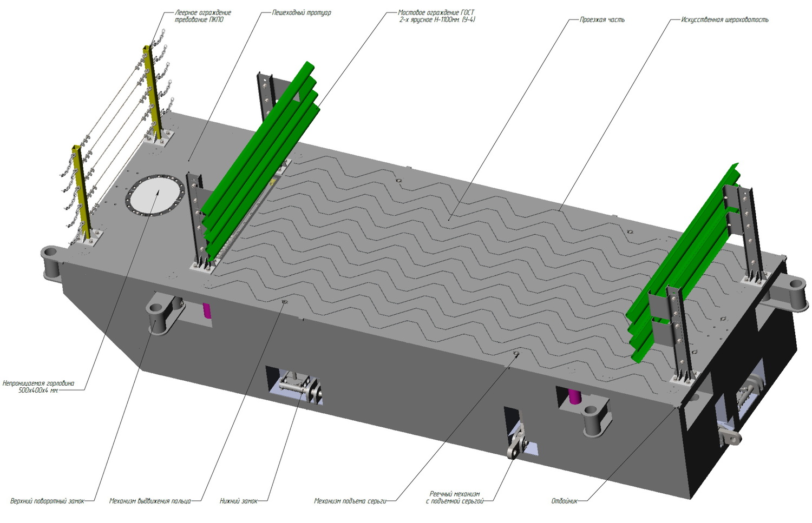Select the 'Отбойник' annotation text

click(x=565, y=501)
